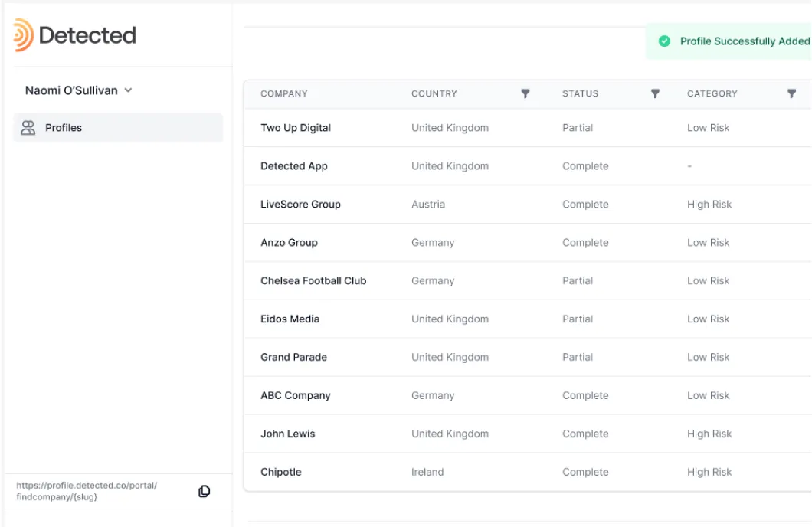Click Low Risk for Anzo Group

pyautogui.click(x=708, y=243)
